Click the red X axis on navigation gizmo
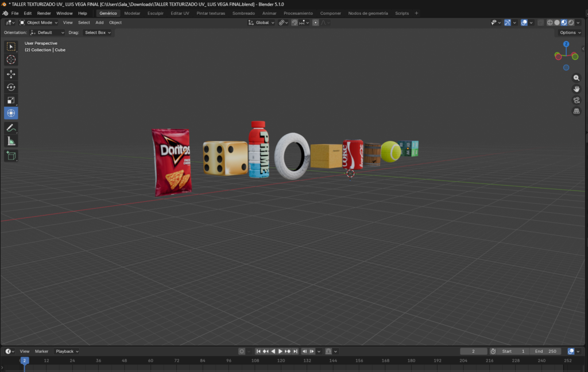The image size is (588, 372). pyautogui.click(x=558, y=57)
